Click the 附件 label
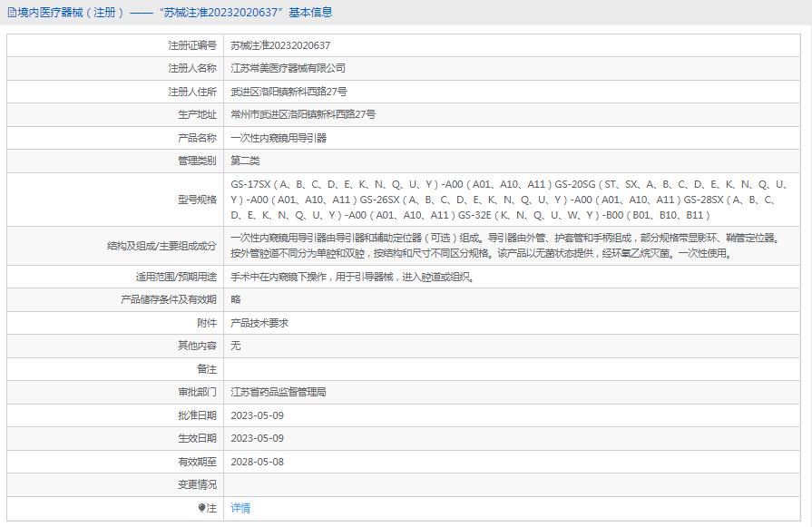Image resolution: width=812 pixels, height=527 pixels. pos(207,323)
